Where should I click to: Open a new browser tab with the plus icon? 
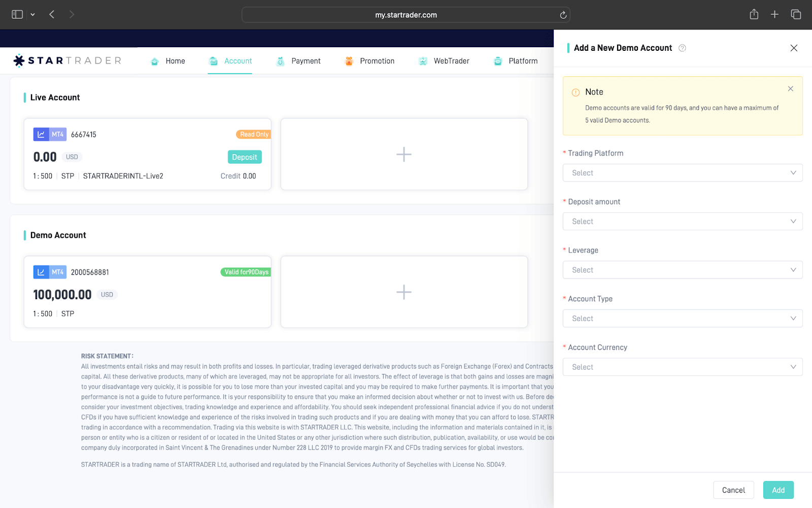774,15
